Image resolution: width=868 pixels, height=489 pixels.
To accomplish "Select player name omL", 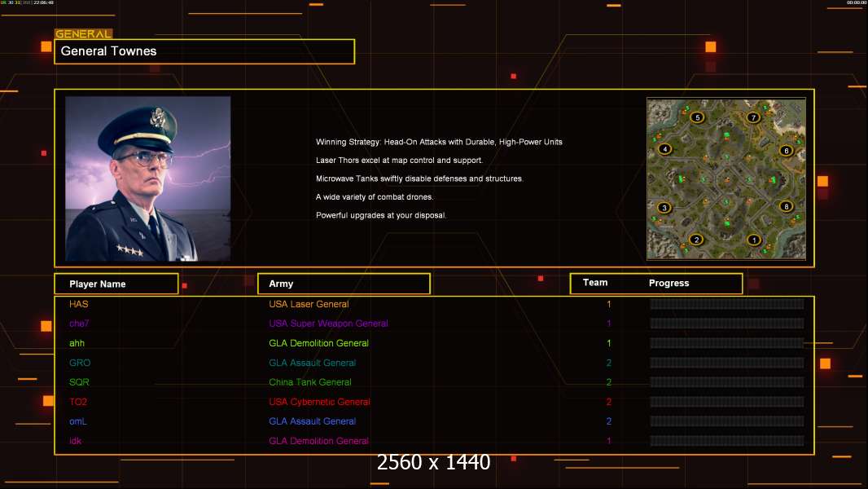I will point(78,421).
